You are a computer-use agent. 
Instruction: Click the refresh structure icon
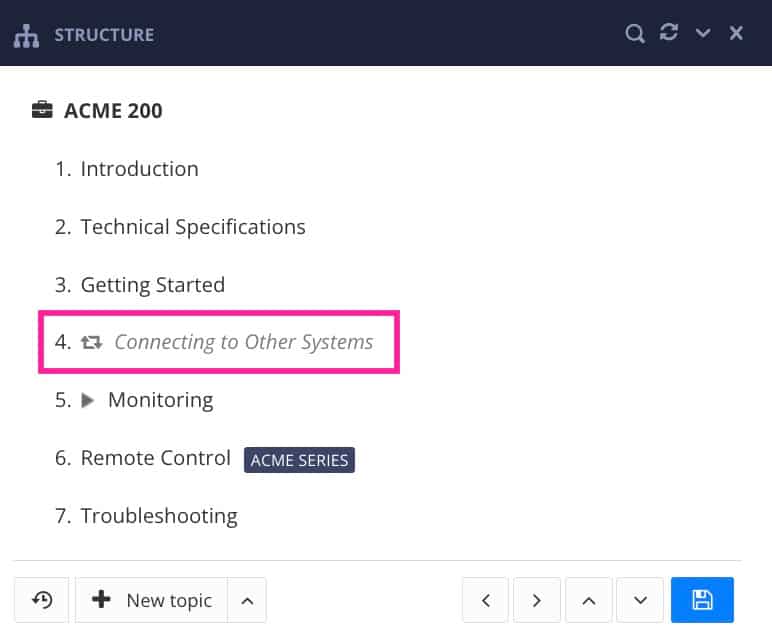point(669,33)
